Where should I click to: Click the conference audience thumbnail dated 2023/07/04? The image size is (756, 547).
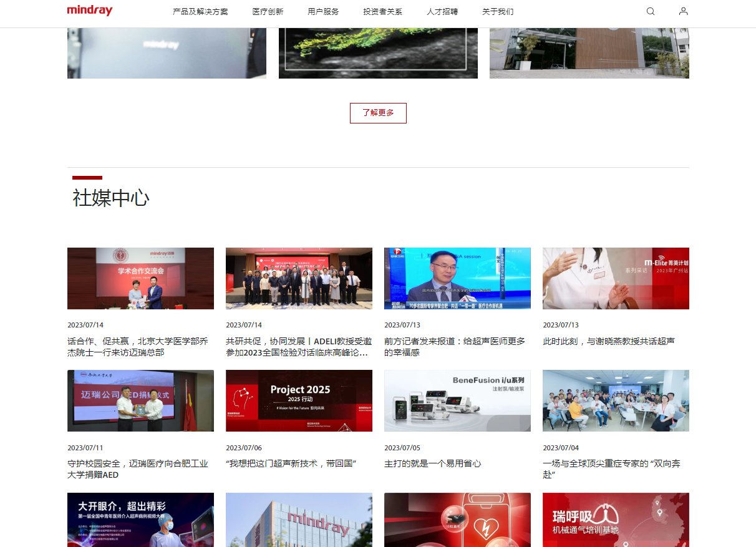616,400
